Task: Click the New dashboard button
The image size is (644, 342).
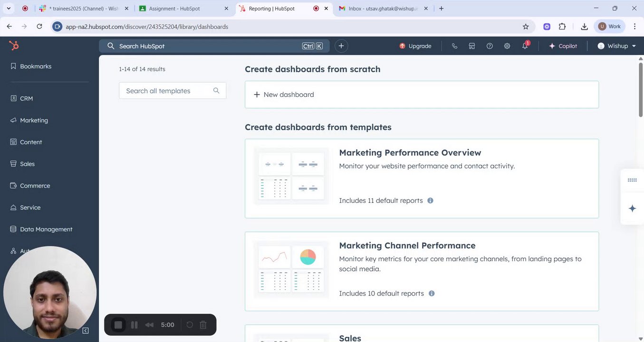Action: [x=284, y=95]
